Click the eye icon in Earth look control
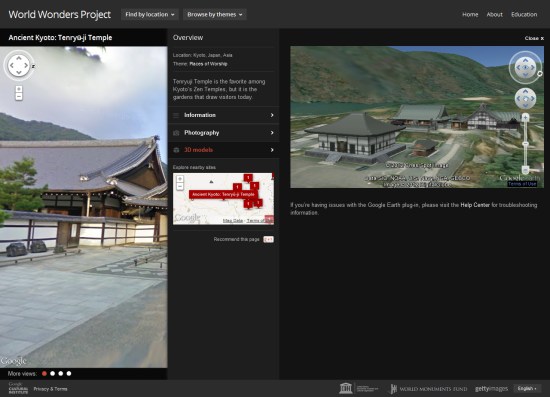The width and height of the screenshot is (550, 397). click(x=525, y=67)
